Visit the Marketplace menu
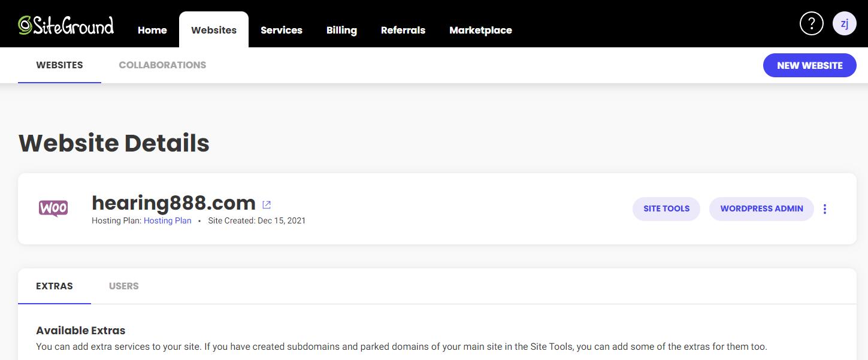The height and width of the screenshot is (360, 868). 480,30
